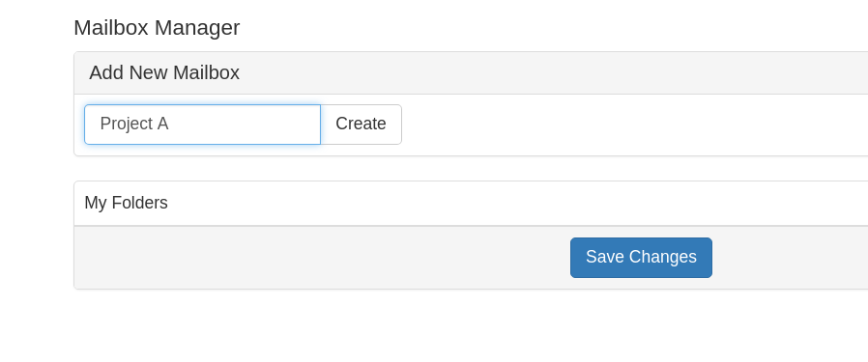This screenshot has width=868, height=362.
Task: Click the Mailbox Manager page title
Action: coord(157,28)
